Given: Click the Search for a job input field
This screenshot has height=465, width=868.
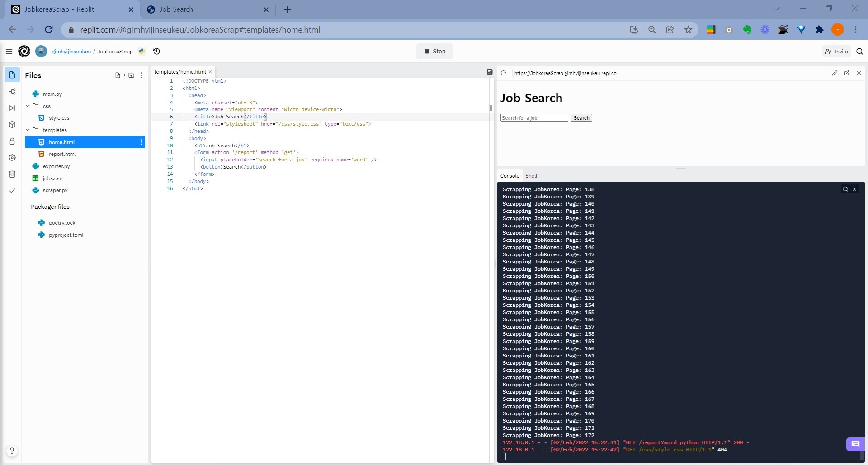Looking at the screenshot, I should point(534,117).
